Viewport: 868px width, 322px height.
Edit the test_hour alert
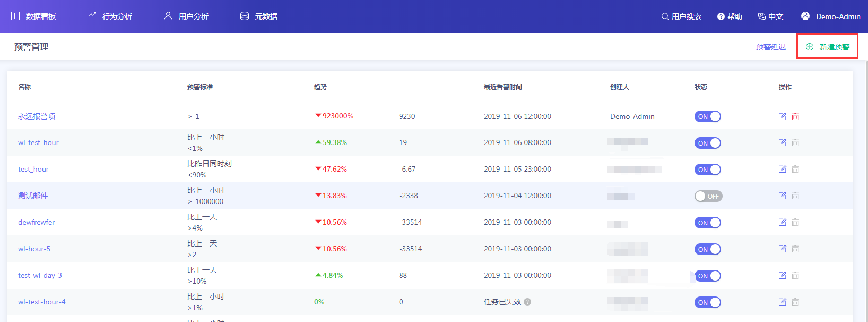point(782,169)
